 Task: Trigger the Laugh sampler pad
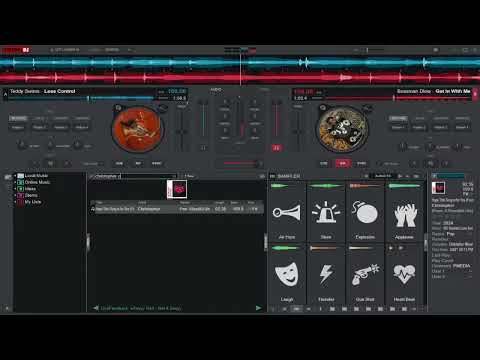pos(287,274)
